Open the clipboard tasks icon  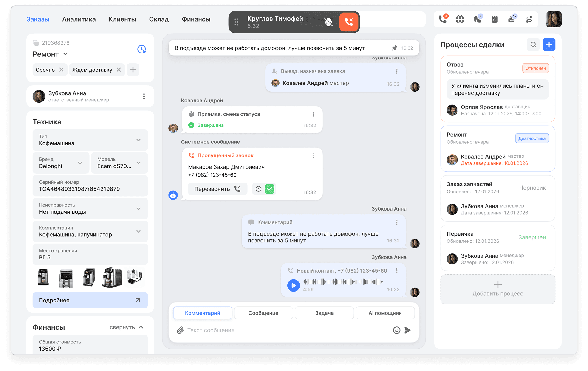[x=495, y=19]
